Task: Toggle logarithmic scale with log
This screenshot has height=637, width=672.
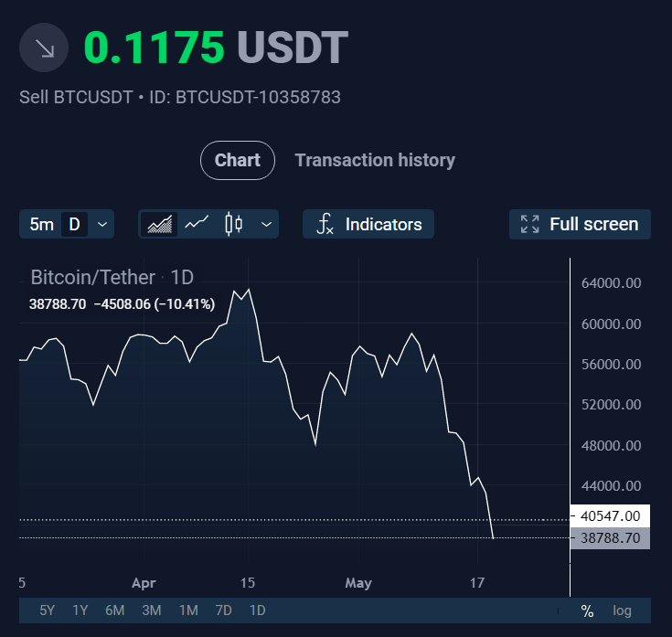Action: tap(622, 610)
